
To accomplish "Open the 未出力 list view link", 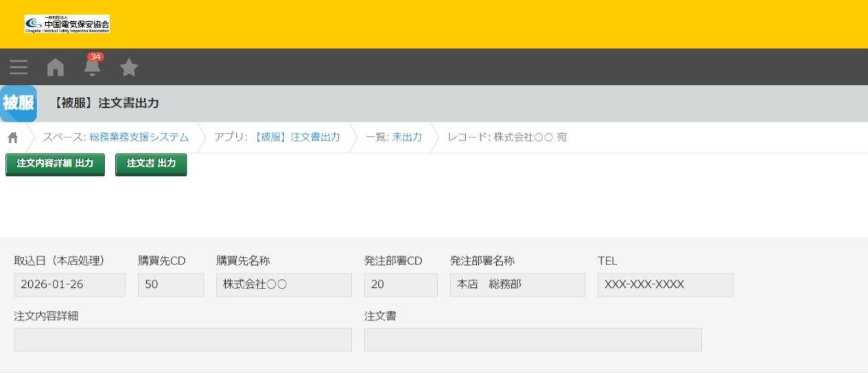I will [x=407, y=137].
